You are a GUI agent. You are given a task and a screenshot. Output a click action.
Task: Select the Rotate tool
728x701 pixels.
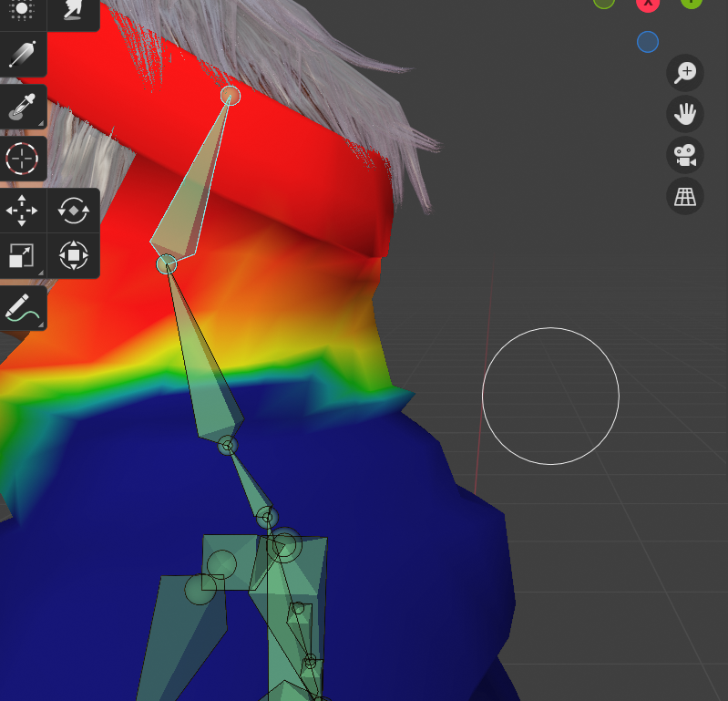74,211
